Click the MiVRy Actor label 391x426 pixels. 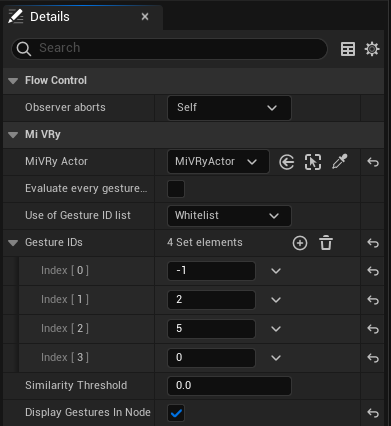click(56, 162)
